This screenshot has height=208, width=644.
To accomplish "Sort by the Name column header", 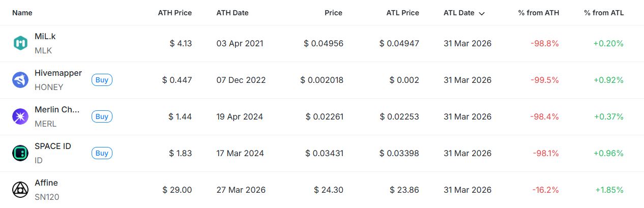I will point(22,13).
